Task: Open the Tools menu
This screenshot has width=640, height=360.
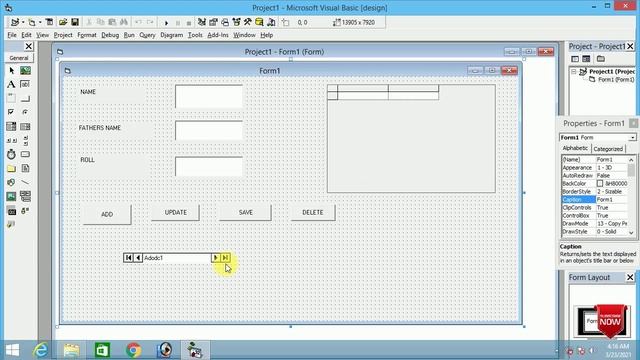Action: coord(195,35)
